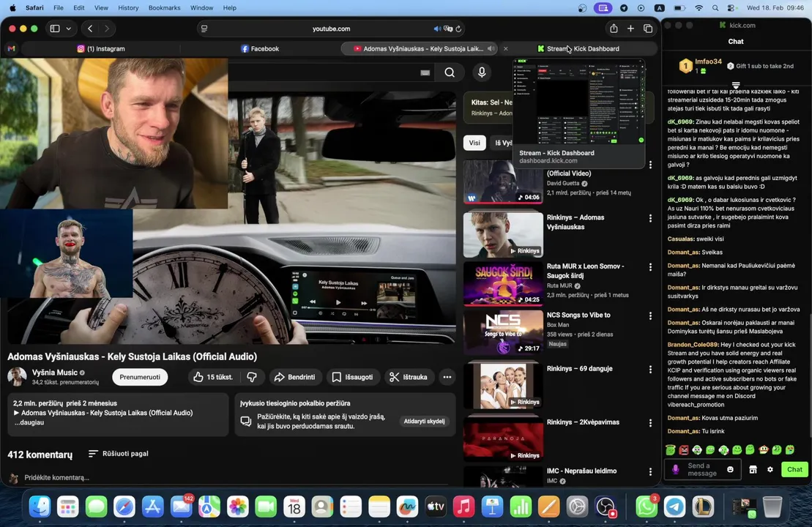Viewport: 812px width, 527px height.
Task: Open Spotlight search in menu bar
Action: pyautogui.click(x=715, y=8)
